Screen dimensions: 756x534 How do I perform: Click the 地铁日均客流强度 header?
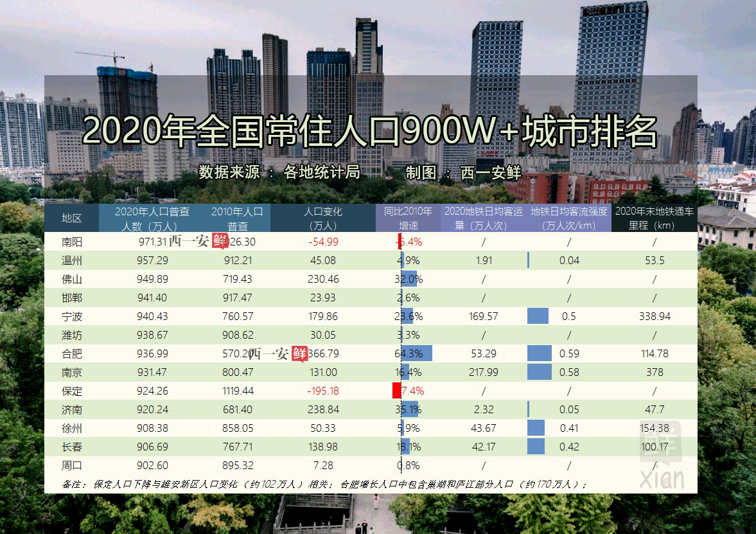click(x=569, y=218)
